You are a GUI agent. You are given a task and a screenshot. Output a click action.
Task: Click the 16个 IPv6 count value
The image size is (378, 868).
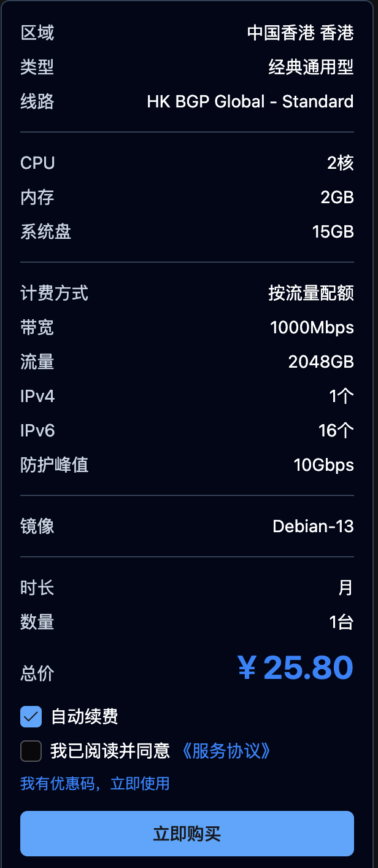tap(336, 430)
